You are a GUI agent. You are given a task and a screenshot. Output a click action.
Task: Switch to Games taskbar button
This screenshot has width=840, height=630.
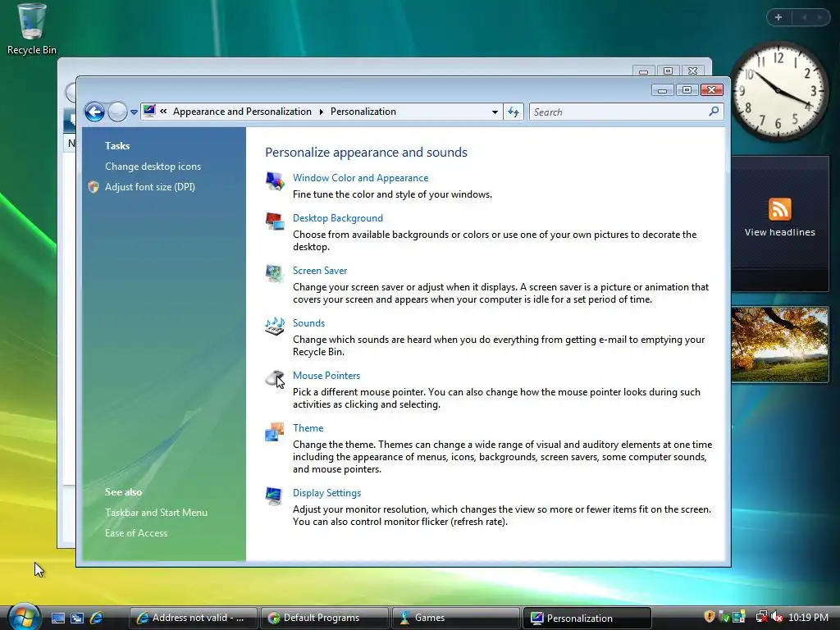tap(456, 618)
